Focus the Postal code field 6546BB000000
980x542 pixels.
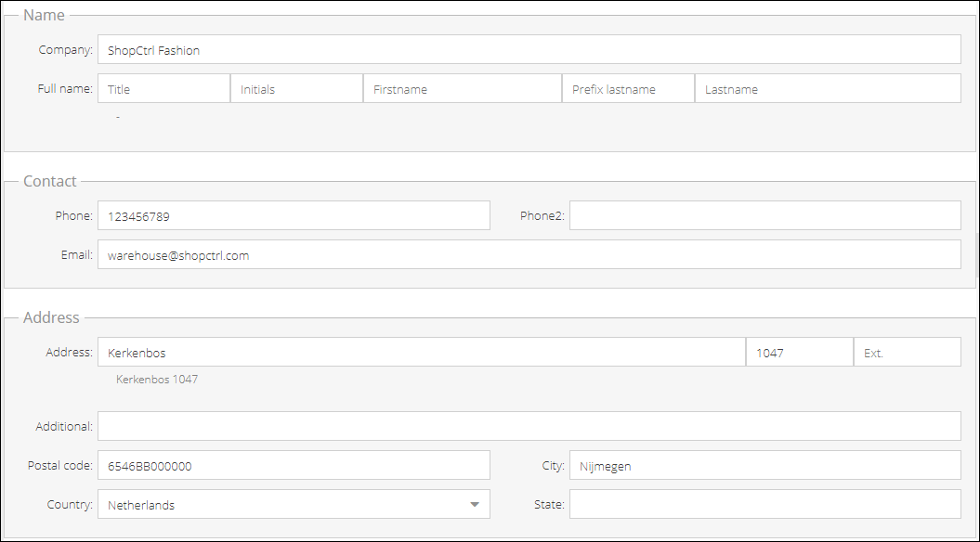294,465
